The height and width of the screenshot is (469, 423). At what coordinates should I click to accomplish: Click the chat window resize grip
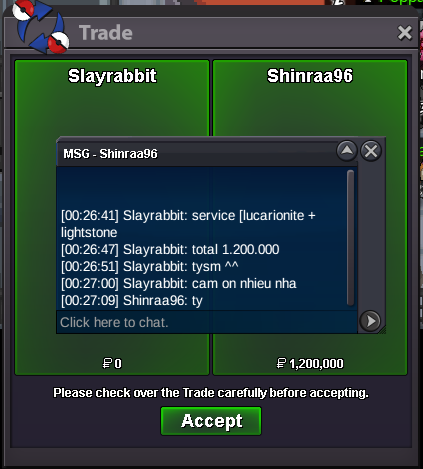coord(383,330)
